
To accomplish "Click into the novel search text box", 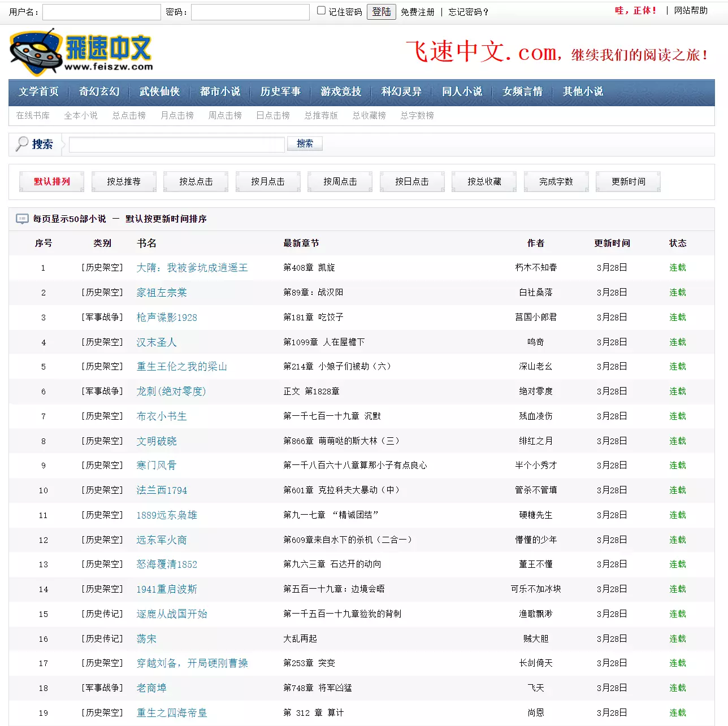I will click(177, 145).
